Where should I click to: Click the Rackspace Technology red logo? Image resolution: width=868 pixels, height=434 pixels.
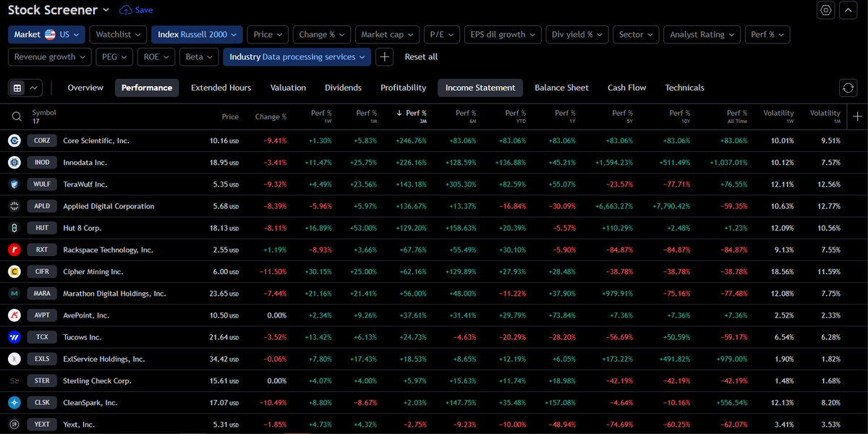tap(14, 250)
